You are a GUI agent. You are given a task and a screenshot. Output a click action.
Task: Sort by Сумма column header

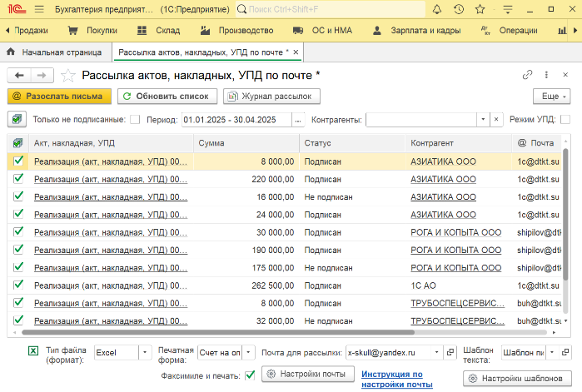(x=246, y=143)
